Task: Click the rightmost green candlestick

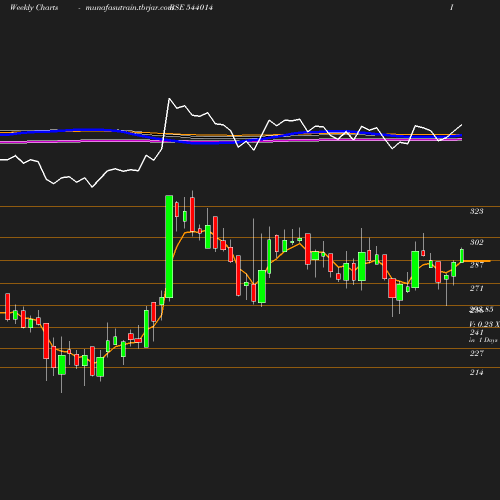Action: [x=462, y=256]
